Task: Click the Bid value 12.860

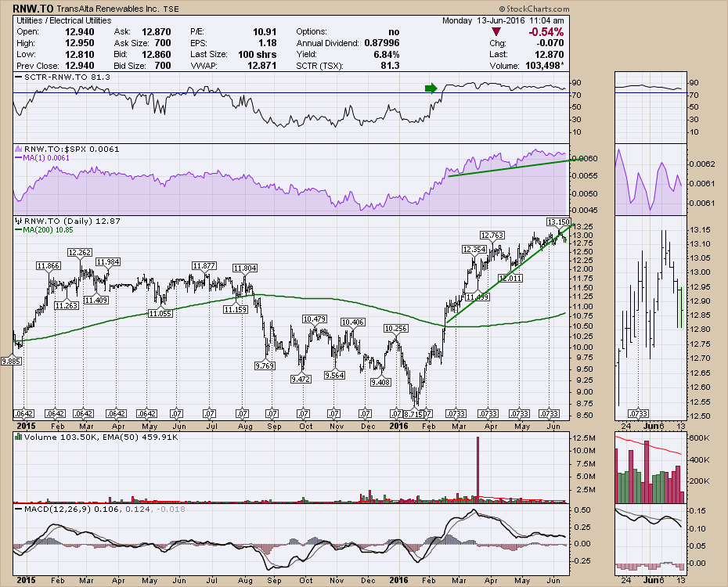Action: pos(157,54)
